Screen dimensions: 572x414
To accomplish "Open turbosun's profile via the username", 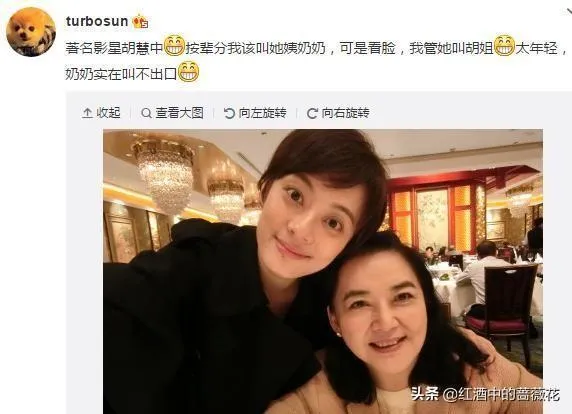I will click(97, 21).
